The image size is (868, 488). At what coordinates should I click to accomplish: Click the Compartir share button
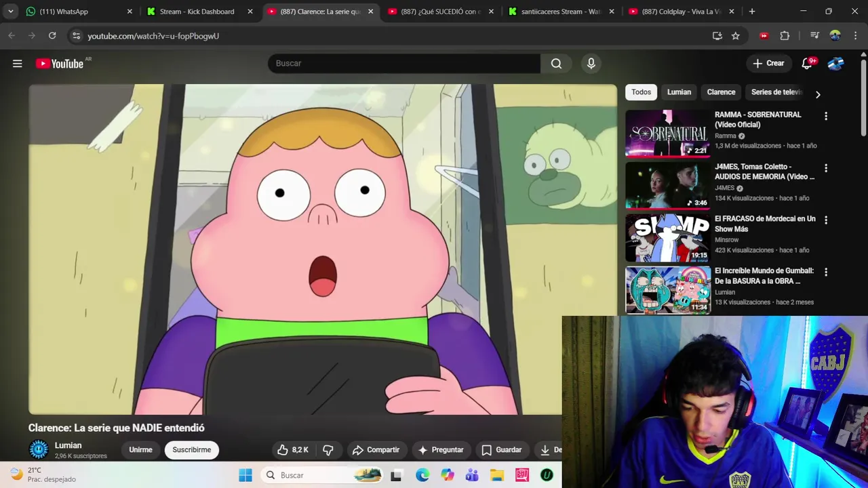pyautogui.click(x=376, y=450)
